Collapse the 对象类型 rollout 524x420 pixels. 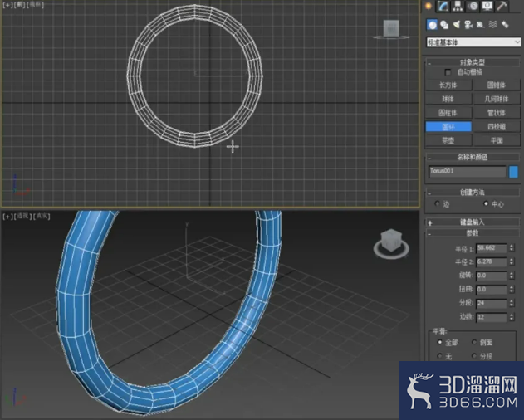473,62
